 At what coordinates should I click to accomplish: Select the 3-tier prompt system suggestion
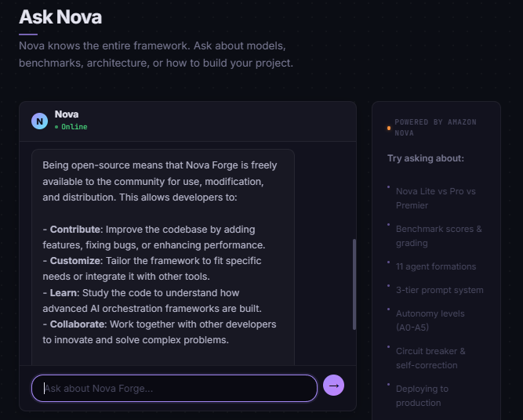pos(439,290)
